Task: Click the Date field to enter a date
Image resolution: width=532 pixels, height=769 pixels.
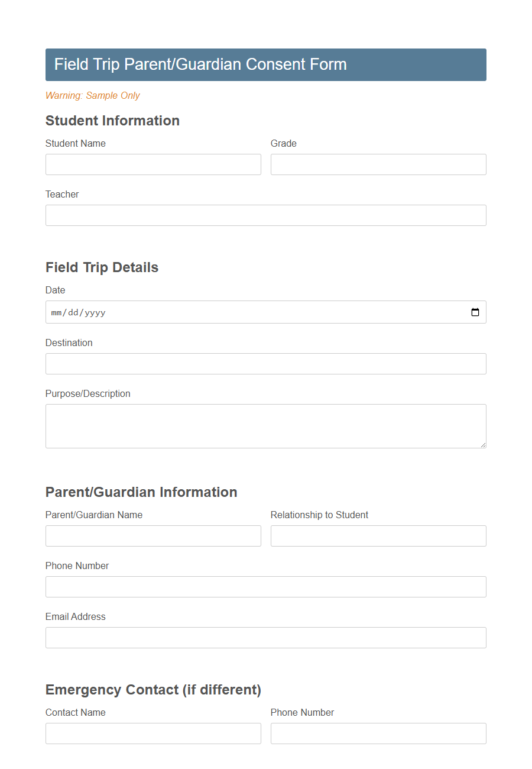Action: [x=236, y=312]
